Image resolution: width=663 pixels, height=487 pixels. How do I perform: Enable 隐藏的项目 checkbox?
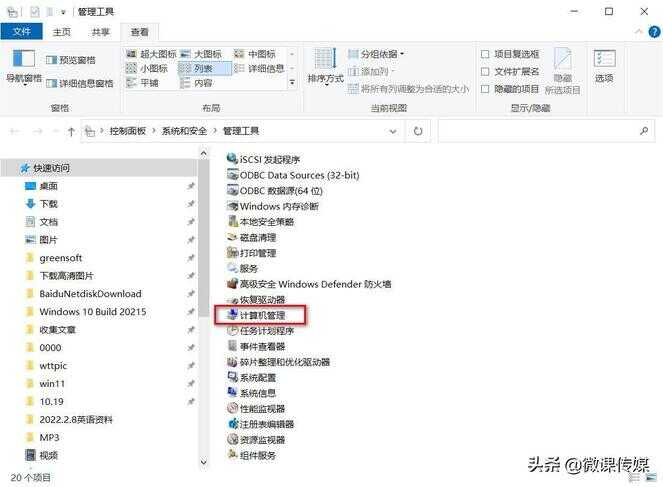pos(485,89)
